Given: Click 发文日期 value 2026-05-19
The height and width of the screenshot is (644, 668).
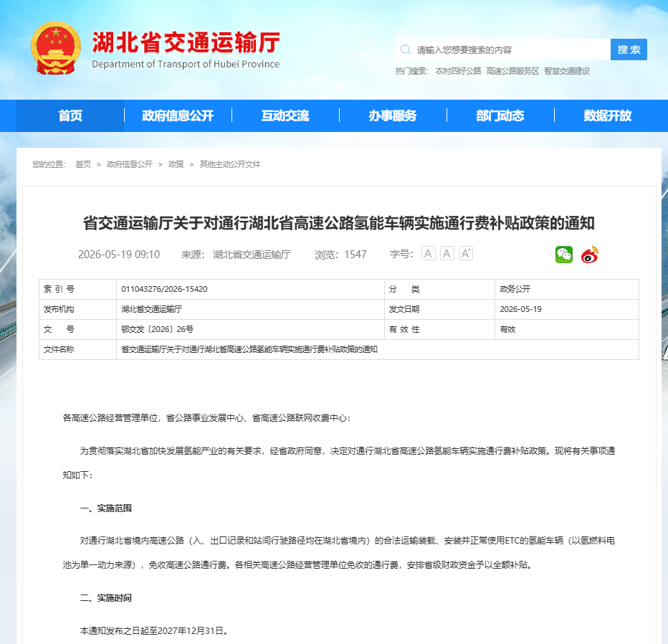Looking at the screenshot, I should pos(520,309).
